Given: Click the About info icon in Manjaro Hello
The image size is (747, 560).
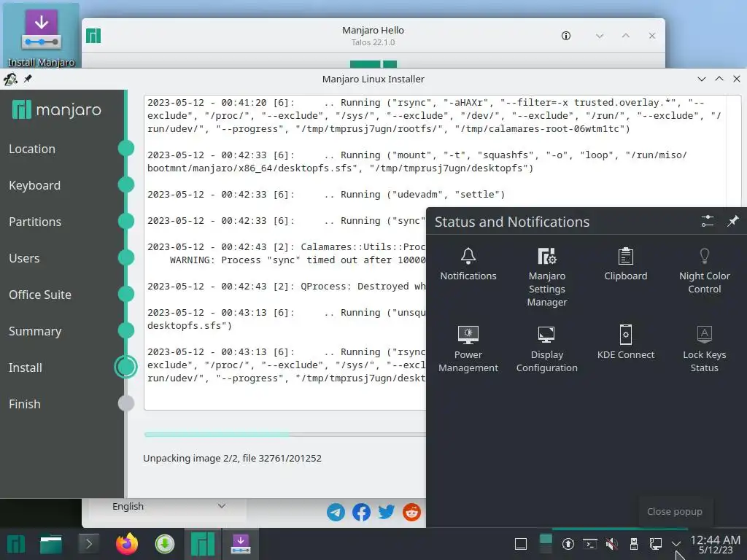Looking at the screenshot, I should (x=566, y=36).
